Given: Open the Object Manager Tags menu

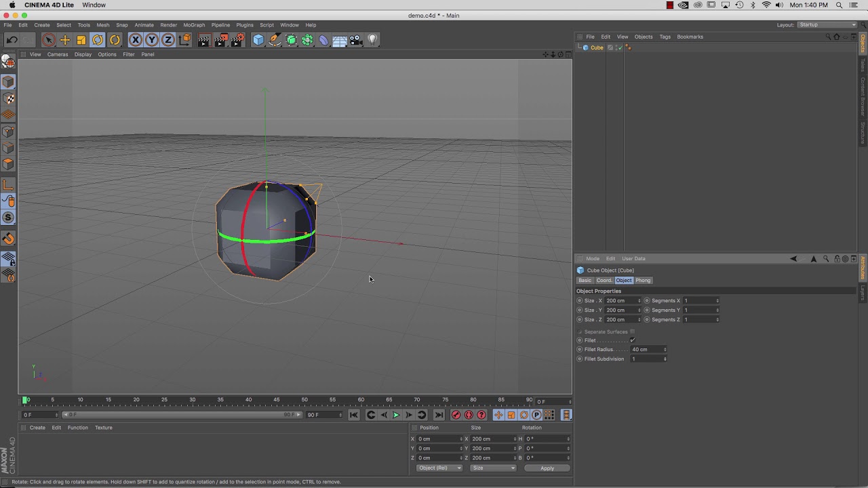Looking at the screenshot, I should [x=665, y=37].
